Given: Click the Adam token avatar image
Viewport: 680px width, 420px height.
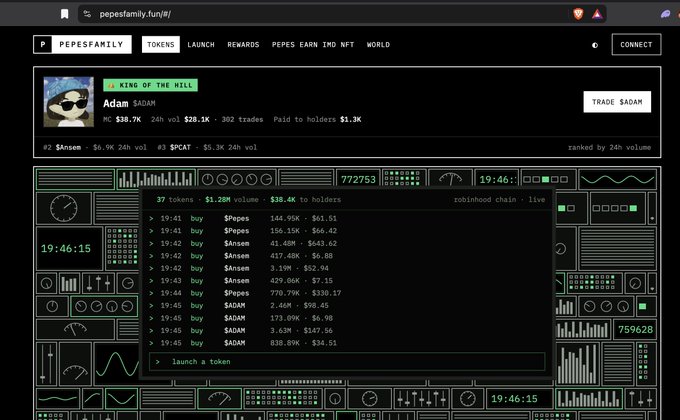Looking at the screenshot, I should [69, 102].
